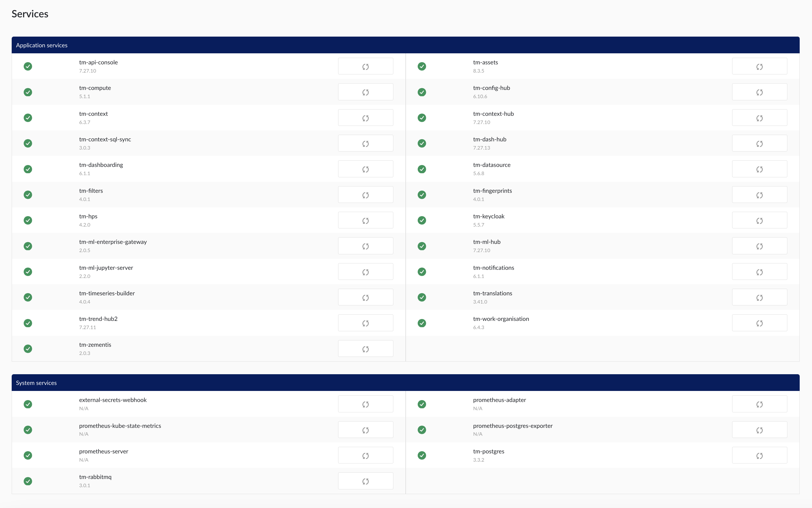This screenshot has width=812, height=508.
Task: Restart the tm-trend-hub2 service
Action: 365,322
